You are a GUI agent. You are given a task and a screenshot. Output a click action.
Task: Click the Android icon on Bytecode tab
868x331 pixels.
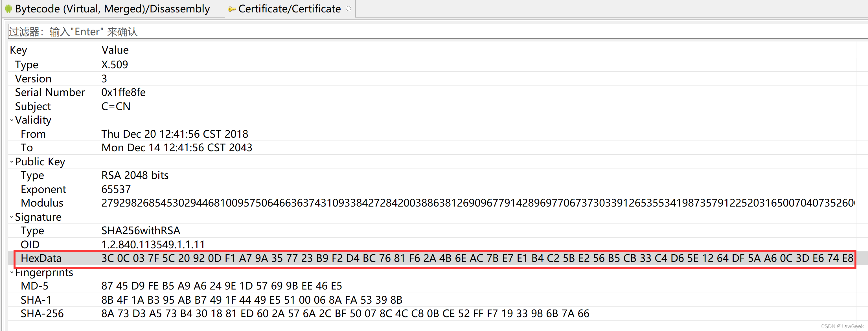coord(8,9)
